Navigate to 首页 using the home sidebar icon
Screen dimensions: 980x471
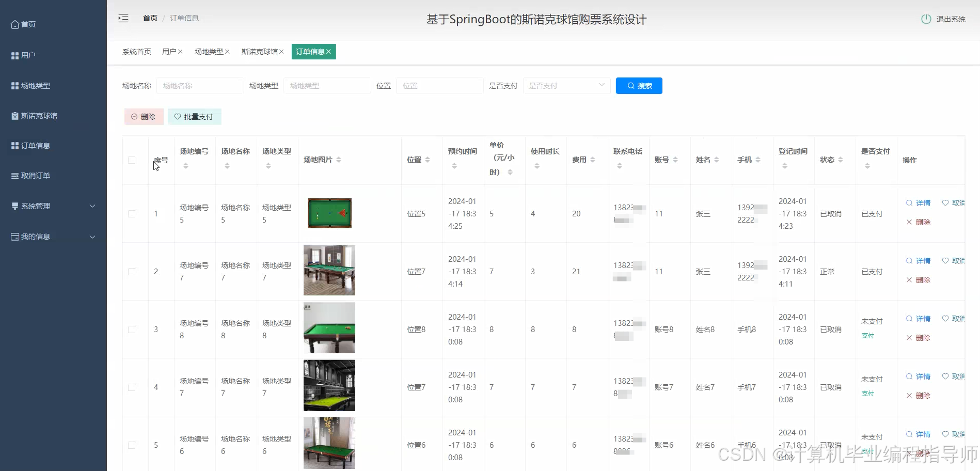click(x=14, y=24)
